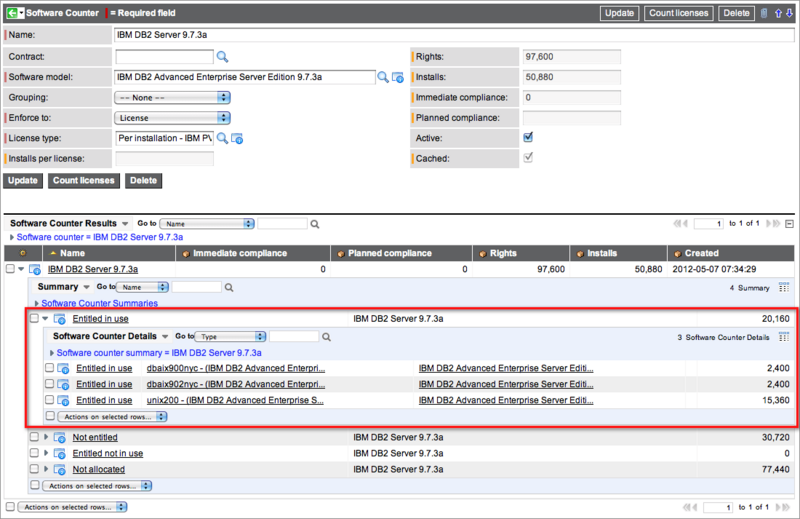Open Software model lookup magnifier
The height and width of the screenshot is (519, 800).
383,77
